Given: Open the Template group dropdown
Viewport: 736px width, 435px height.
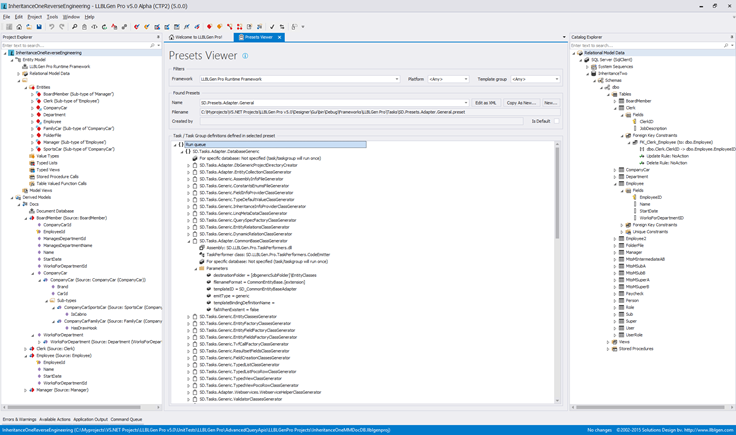Looking at the screenshot, I should (x=557, y=79).
